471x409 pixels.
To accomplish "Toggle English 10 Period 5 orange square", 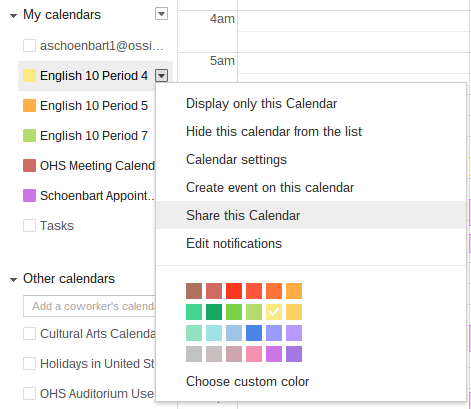I will (29, 105).
